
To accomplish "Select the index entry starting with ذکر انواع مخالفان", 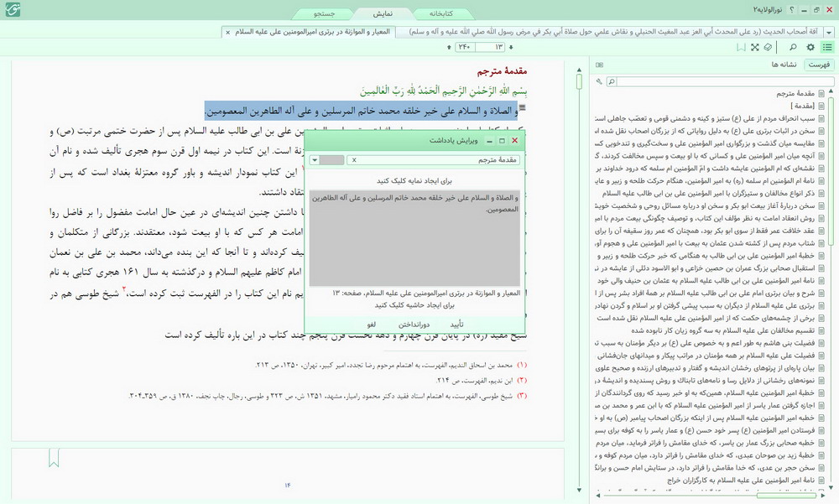I will pos(708,193).
